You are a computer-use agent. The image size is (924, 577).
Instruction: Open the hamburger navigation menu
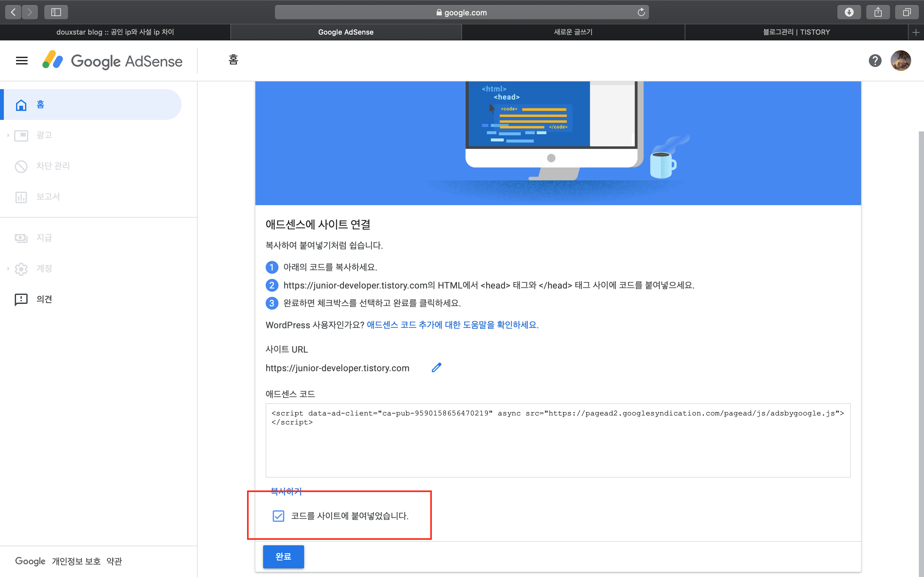pos(22,61)
